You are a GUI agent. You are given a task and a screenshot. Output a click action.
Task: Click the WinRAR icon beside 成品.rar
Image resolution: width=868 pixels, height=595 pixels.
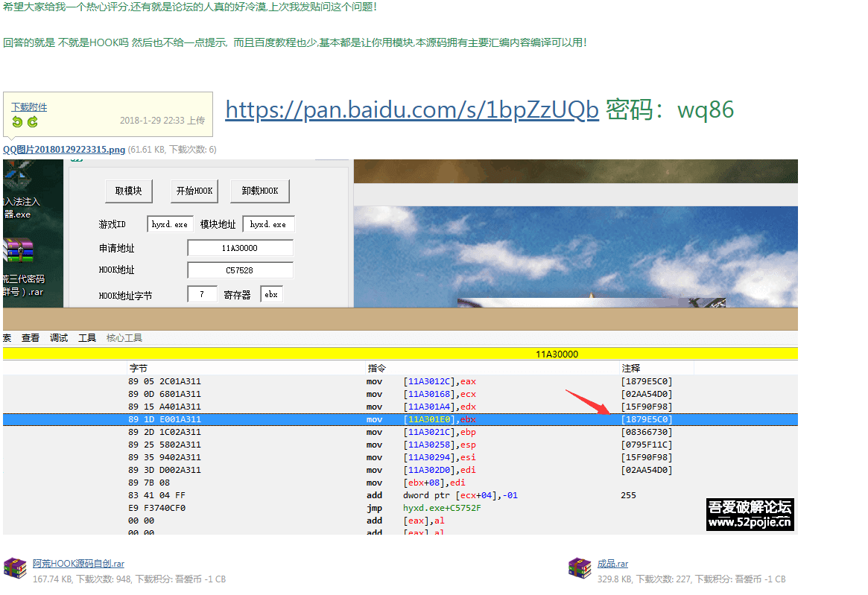pyautogui.click(x=579, y=567)
